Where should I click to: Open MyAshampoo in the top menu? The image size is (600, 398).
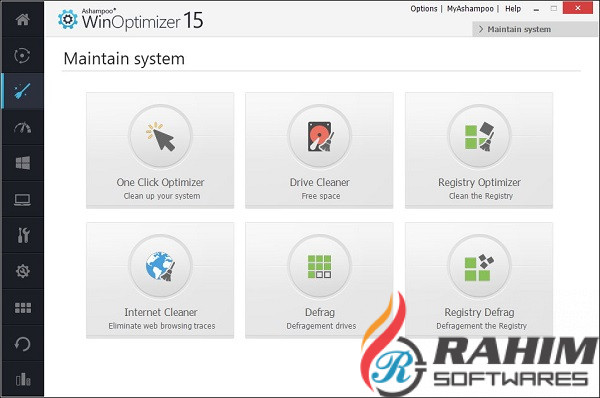[x=470, y=9]
